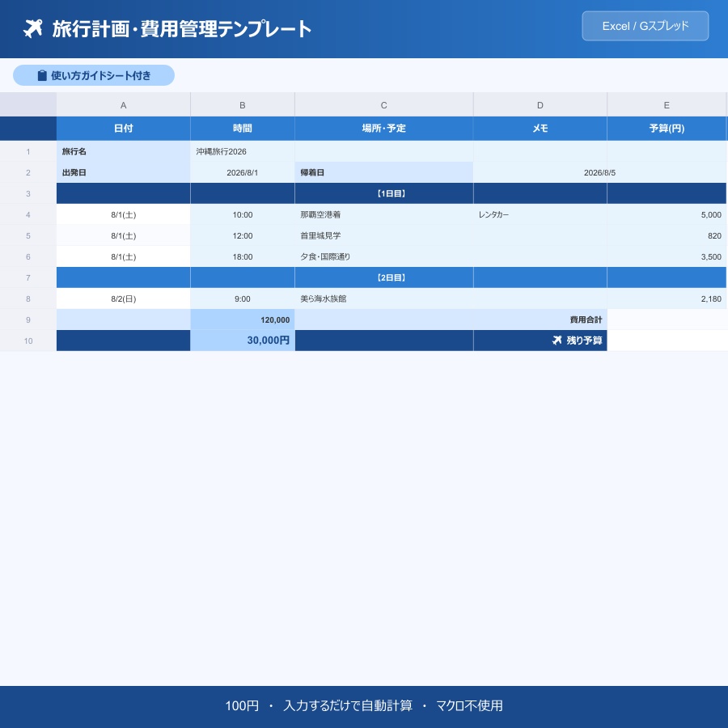The height and width of the screenshot is (728, 728).
Task: Select row number 3
Action: (x=28, y=193)
